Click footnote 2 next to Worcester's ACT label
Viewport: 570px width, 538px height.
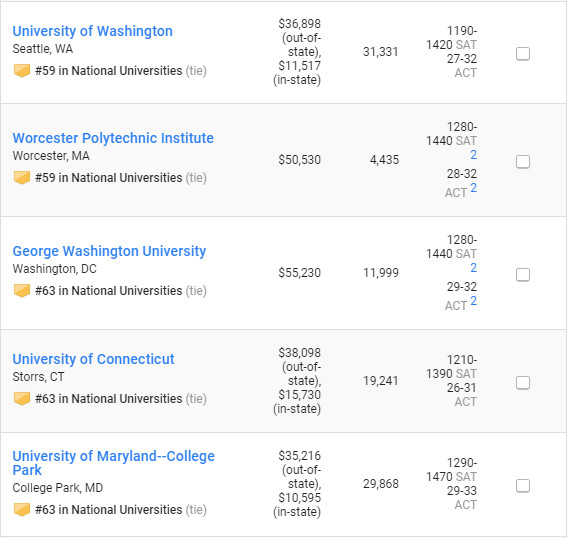click(x=473, y=188)
